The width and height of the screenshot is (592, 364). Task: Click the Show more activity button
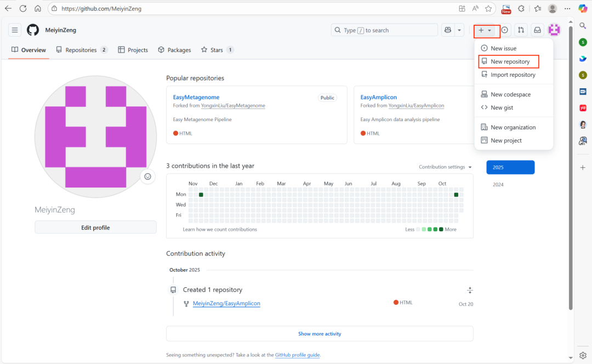pyautogui.click(x=320, y=334)
